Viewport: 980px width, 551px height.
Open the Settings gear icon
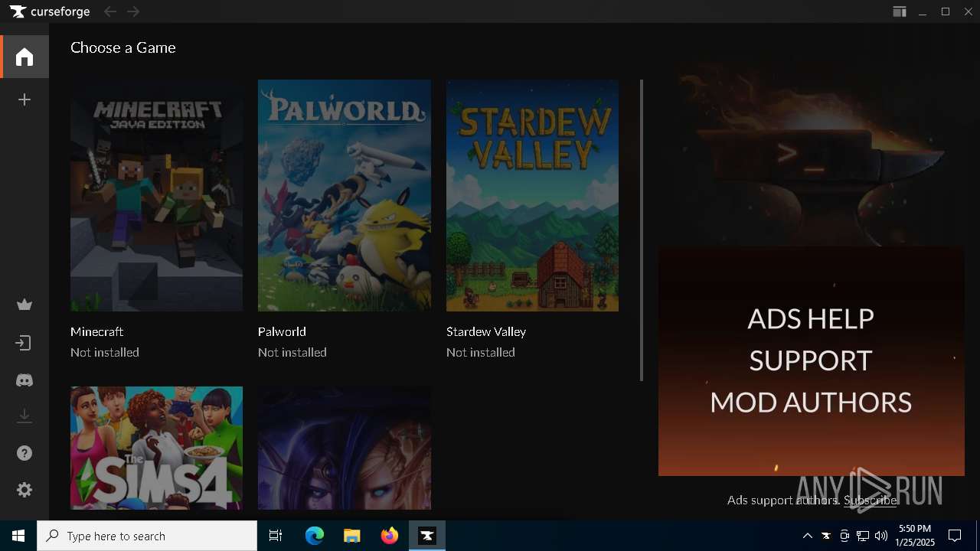pos(24,490)
